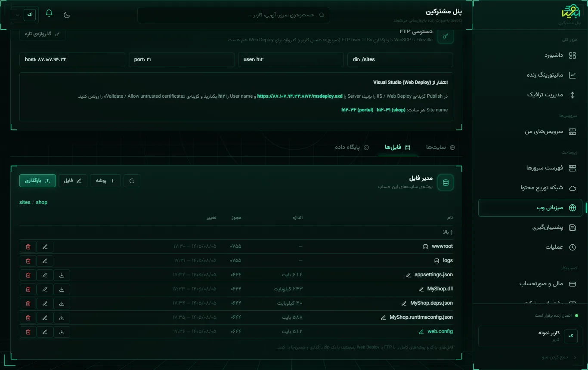Toggle dark mode with the moon icon

(67, 15)
